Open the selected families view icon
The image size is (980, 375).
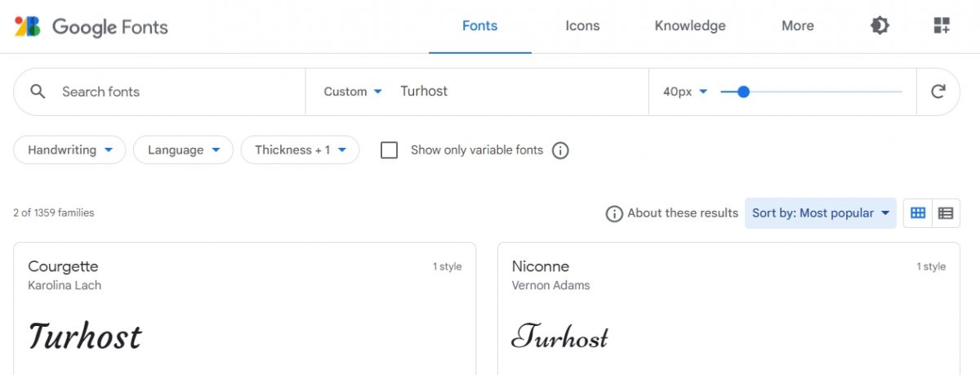[942, 26]
